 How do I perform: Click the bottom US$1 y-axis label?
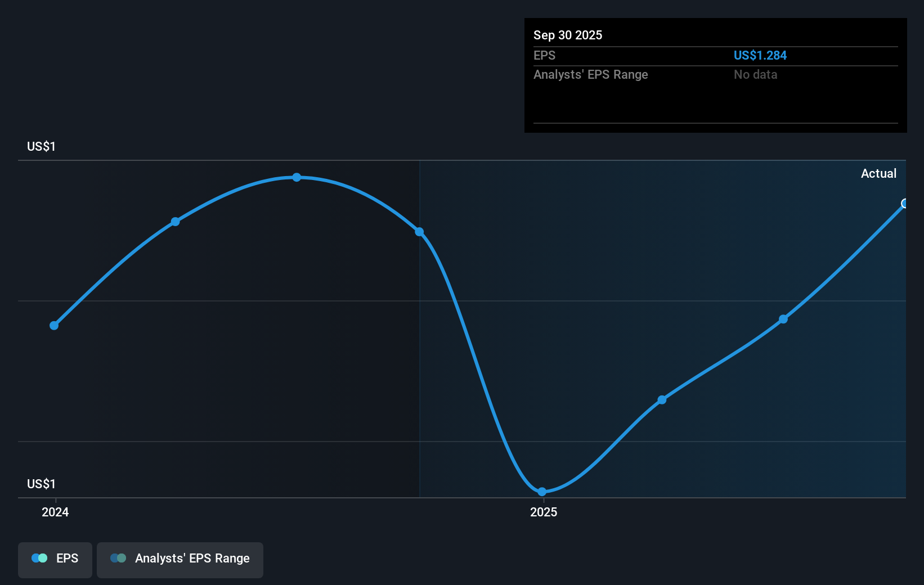pyautogui.click(x=41, y=484)
